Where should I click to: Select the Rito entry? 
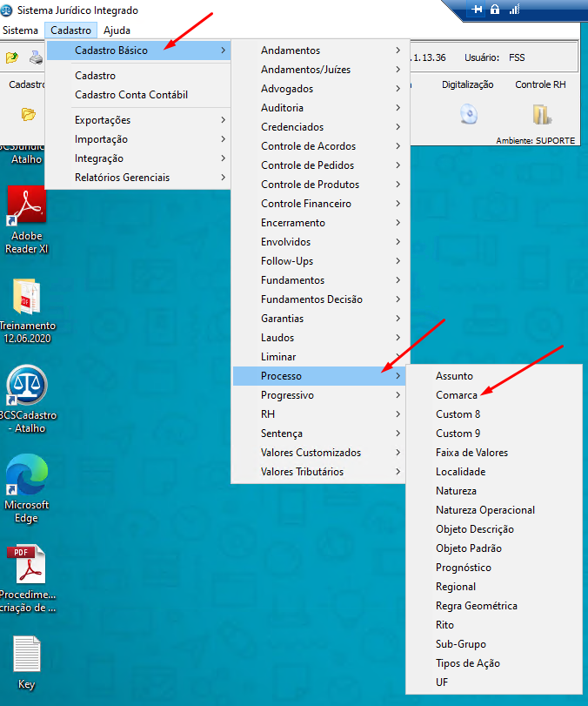494,625
